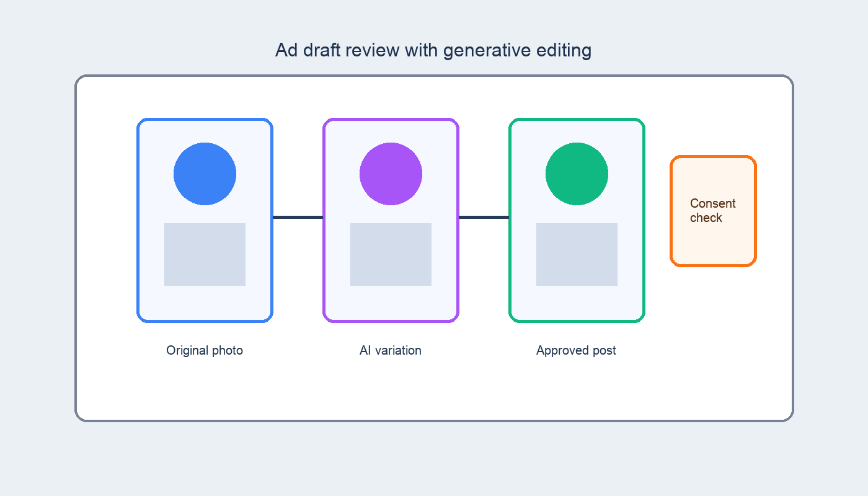Select the green-bordered Approved post card

(577, 220)
